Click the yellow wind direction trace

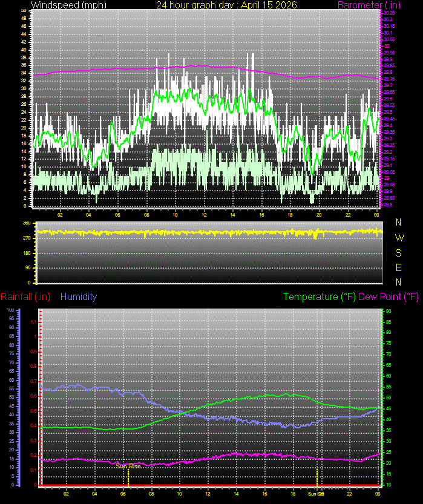pyautogui.click(x=210, y=232)
